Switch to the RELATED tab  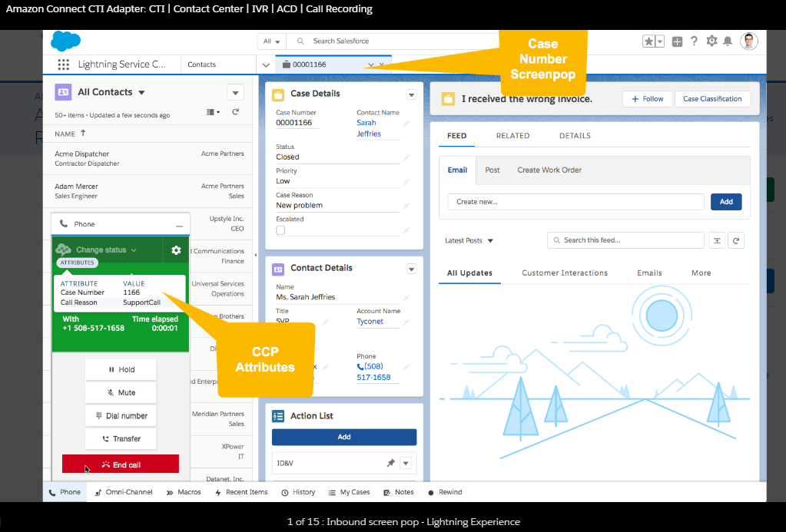point(512,136)
